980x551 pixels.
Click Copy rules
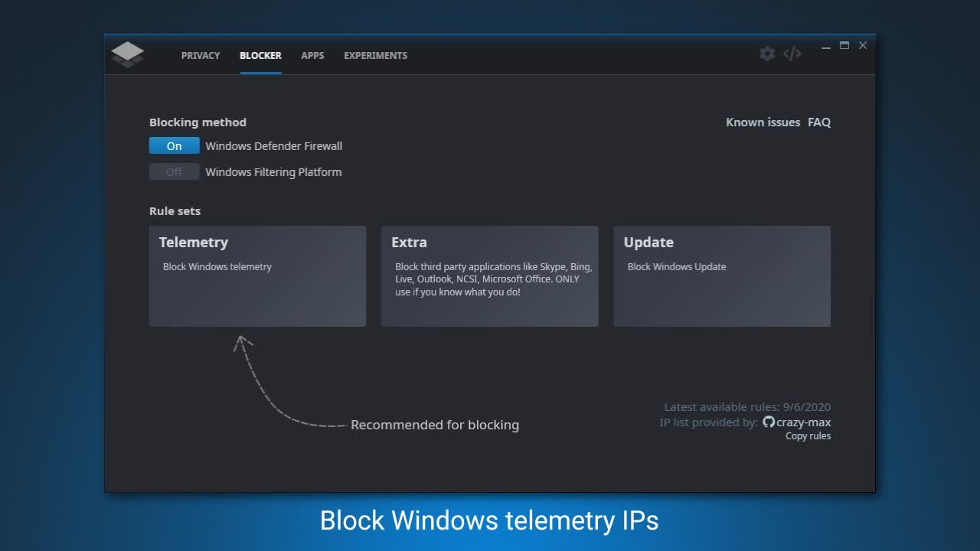(808, 436)
